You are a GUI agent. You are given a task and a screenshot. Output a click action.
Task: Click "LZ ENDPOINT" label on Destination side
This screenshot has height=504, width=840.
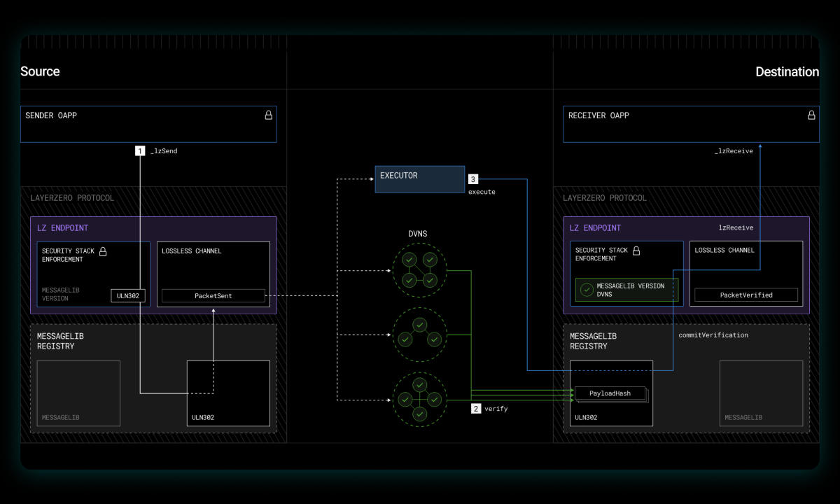[595, 228]
